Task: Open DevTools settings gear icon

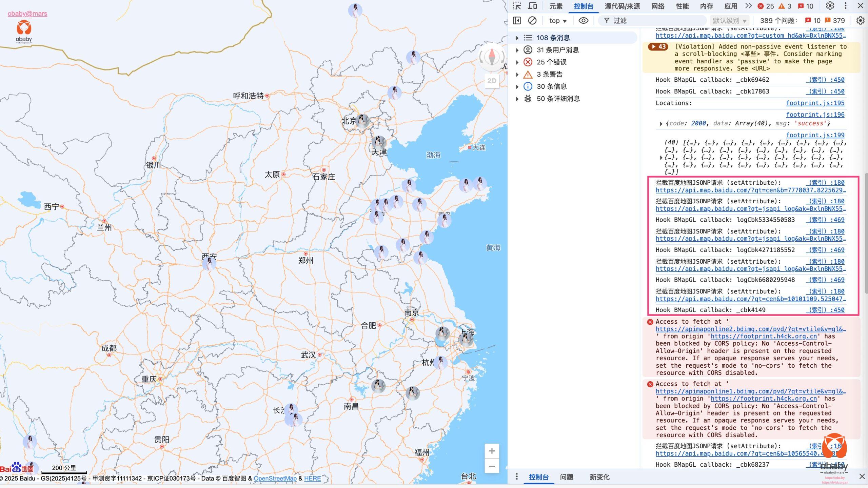Action: [x=830, y=6]
